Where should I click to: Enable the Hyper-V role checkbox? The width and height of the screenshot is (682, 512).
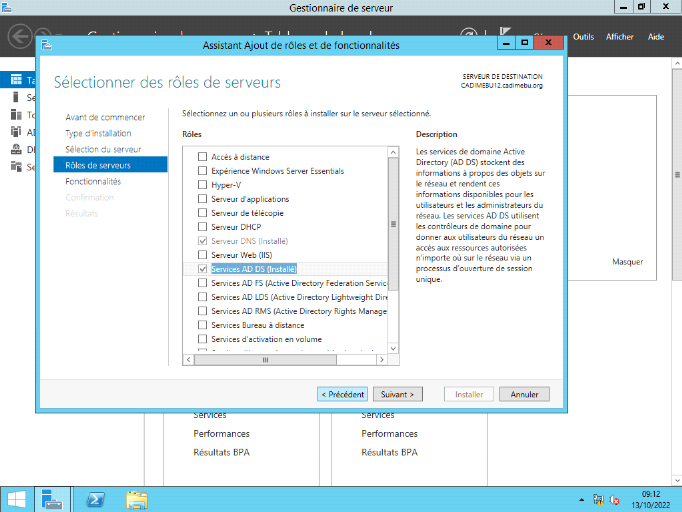(x=202, y=184)
